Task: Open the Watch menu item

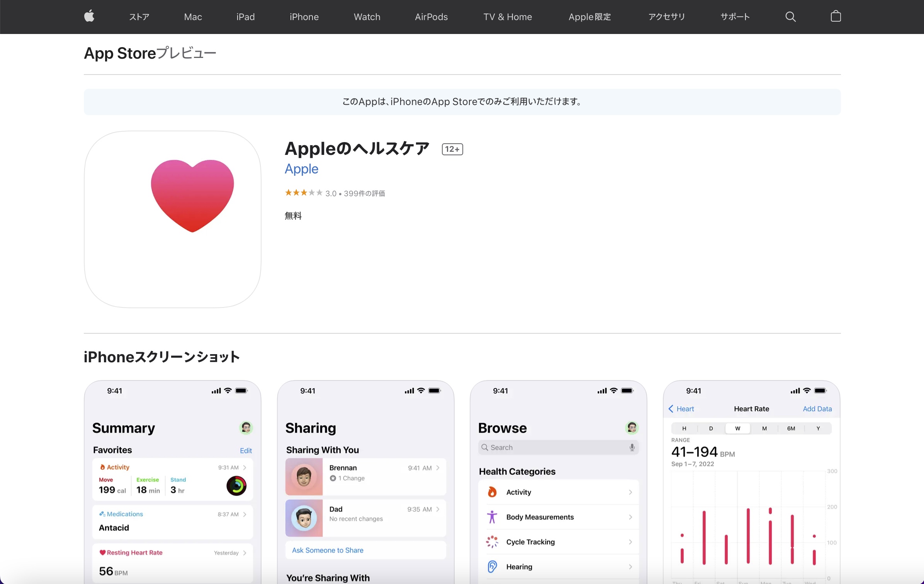Action: click(367, 17)
